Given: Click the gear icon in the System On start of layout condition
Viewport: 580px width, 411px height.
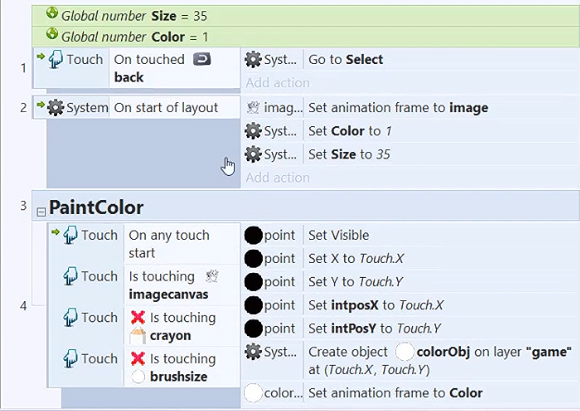Looking at the screenshot, I should click(55, 108).
